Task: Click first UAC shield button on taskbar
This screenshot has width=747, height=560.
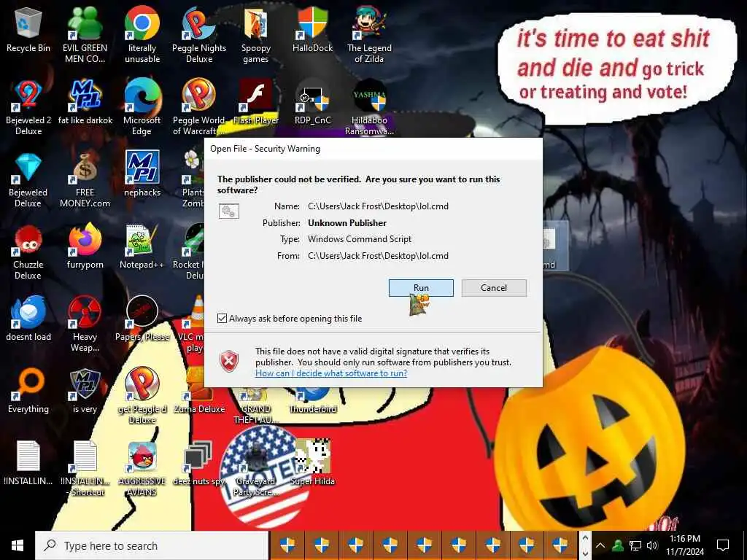Action: coord(287,544)
